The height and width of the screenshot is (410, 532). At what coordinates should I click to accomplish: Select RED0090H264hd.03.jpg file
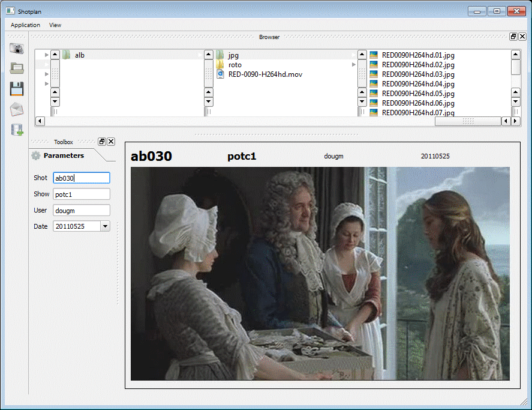[418, 74]
